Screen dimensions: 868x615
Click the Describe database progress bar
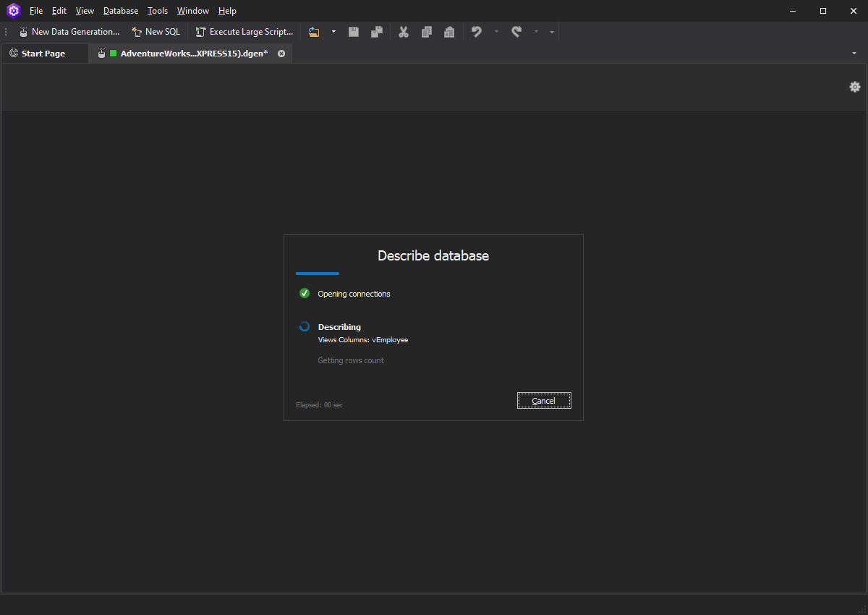(x=317, y=273)
